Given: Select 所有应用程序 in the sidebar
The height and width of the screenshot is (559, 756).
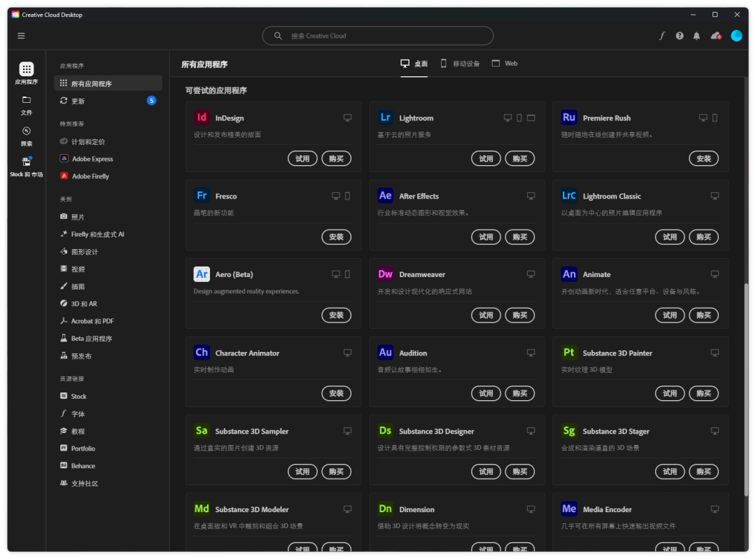Looking at the screenshot, I should (x=108, y=83).
